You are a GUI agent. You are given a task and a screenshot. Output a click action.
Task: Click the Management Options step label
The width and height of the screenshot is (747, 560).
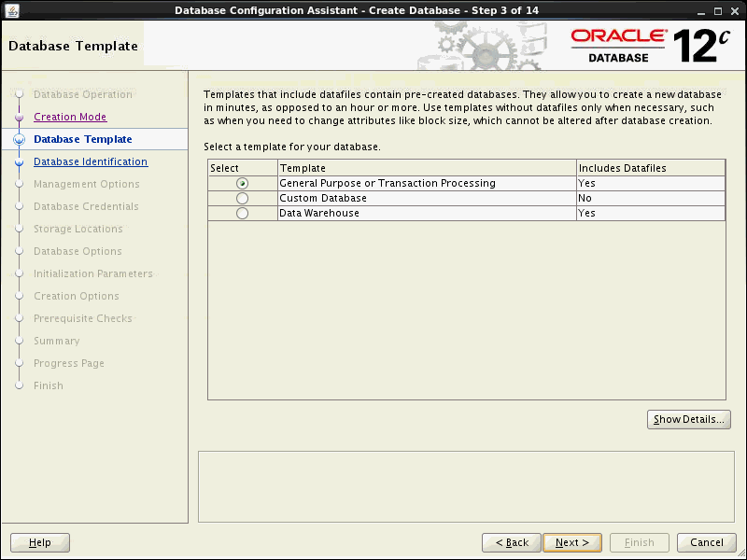coord(87,184)
